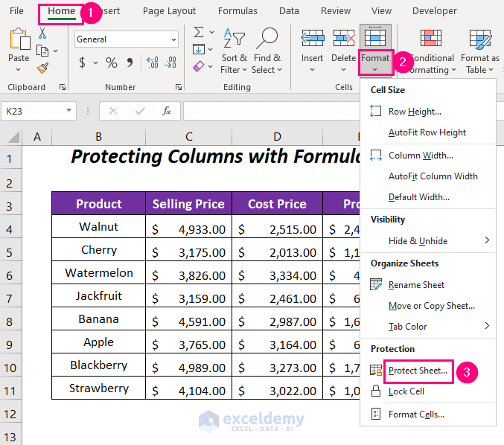The width and height of the screenshot is (504, 445).
Task: Click the Cut scissors icon
Action: click(42, 33)
